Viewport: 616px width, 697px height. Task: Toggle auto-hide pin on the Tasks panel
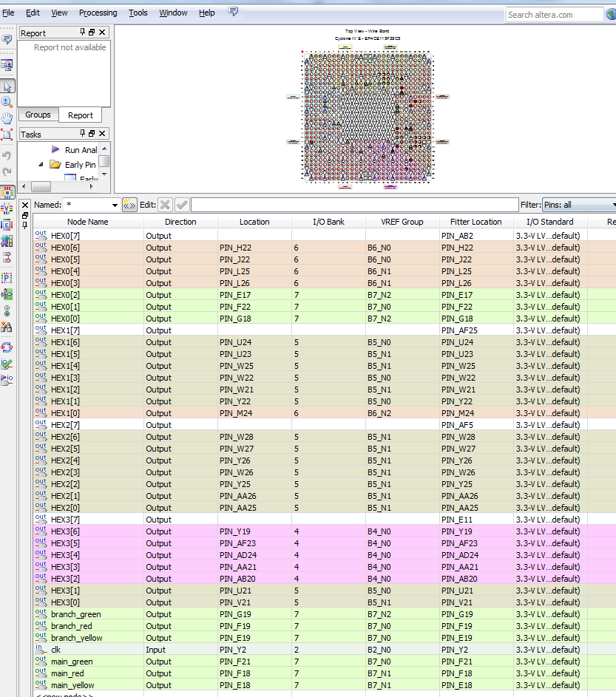82,134
